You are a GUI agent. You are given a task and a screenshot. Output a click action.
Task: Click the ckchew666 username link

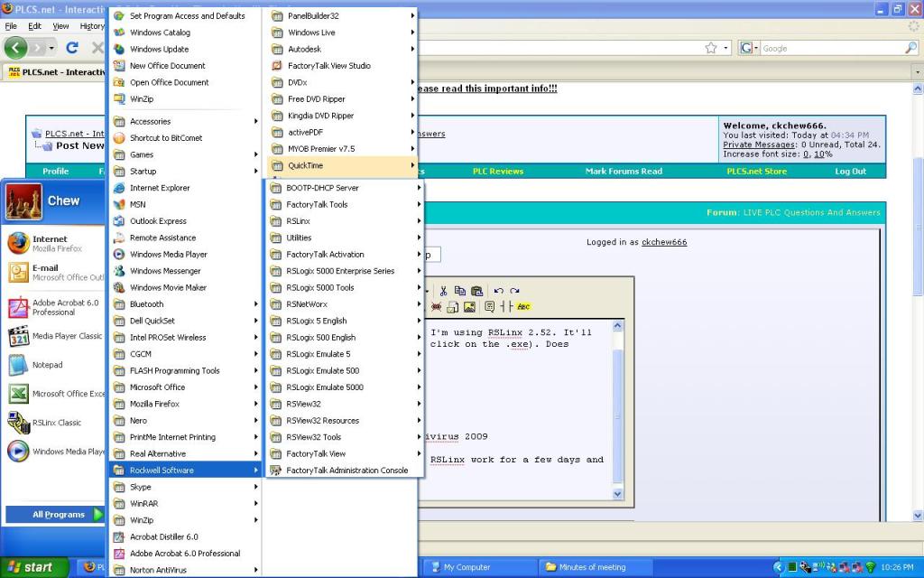click(x=664, y=242)
